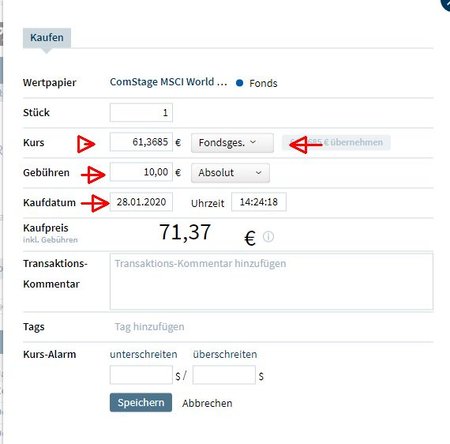Click the inkl. Gebühren note

click(x=50, y=240)
